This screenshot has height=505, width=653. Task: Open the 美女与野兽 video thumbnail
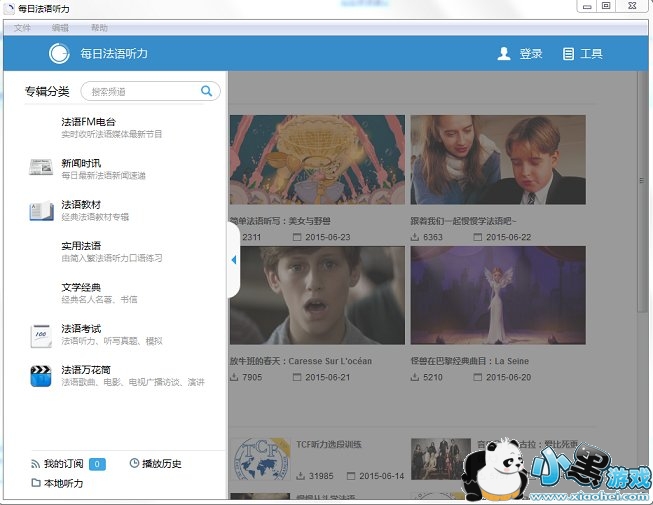tap(317, 160)
